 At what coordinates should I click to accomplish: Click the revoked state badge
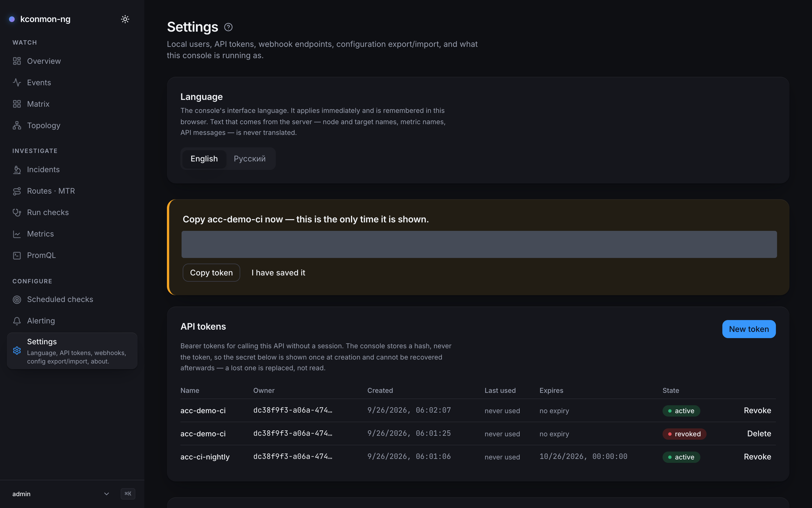pos(684,434)
